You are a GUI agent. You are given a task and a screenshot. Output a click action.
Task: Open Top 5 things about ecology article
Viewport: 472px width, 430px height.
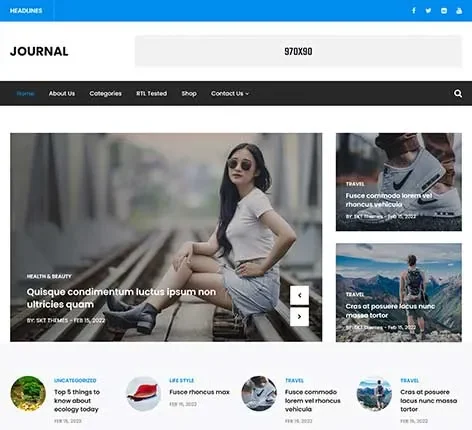[x=77, y=401]
